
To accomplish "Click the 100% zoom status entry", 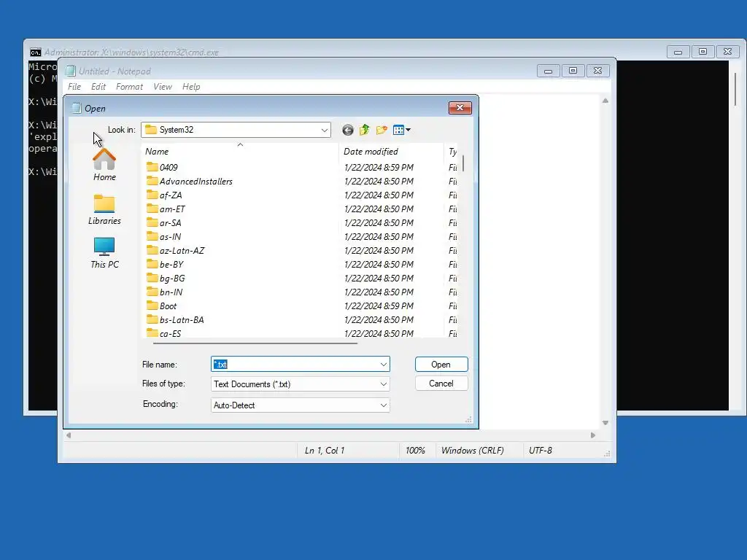I will (x=415, y=451).
